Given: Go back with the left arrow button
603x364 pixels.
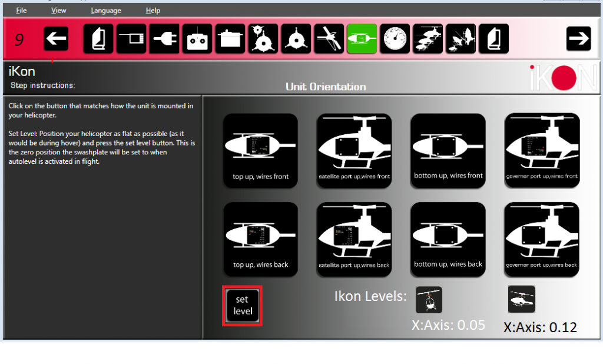Looking at the screenshot, I should pyautogui.click(x=56, y=38).
